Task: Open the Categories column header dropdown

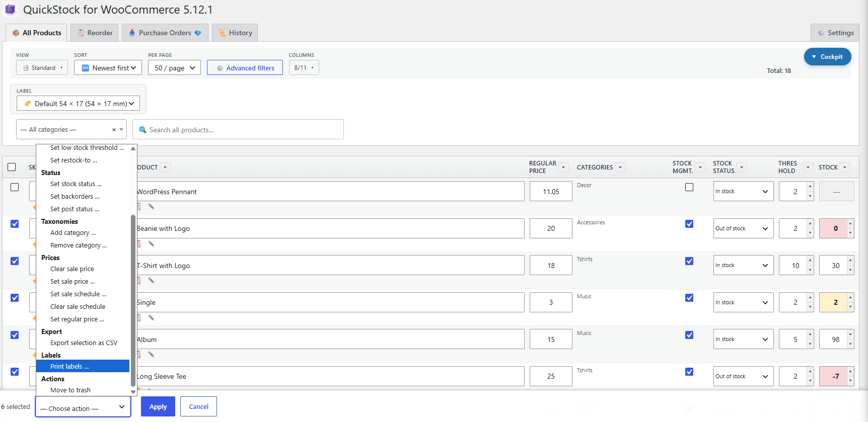Action: point(620,167)
